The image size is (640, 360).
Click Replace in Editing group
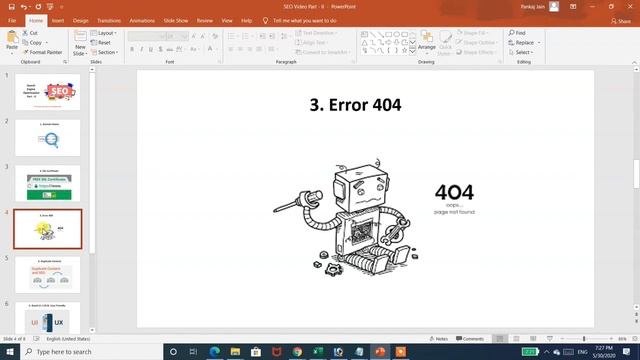pyautogui.click(x=524, y=42)
